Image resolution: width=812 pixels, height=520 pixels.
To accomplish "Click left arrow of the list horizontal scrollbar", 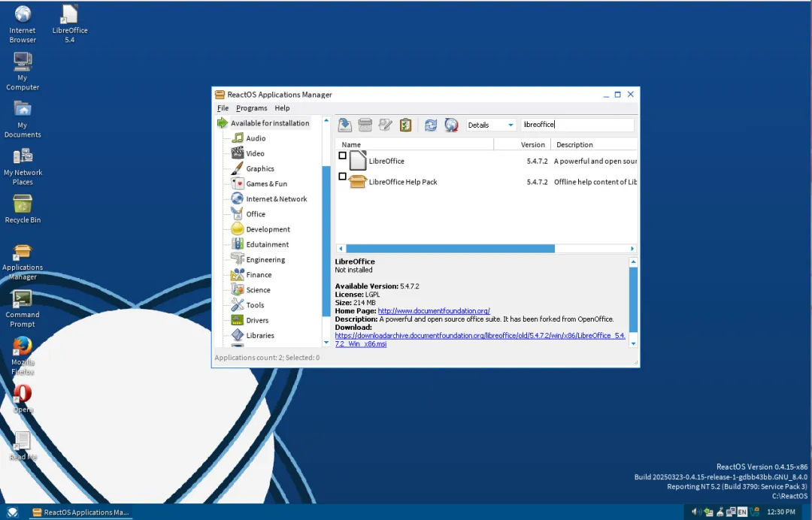I will click(x=341, y=249).
